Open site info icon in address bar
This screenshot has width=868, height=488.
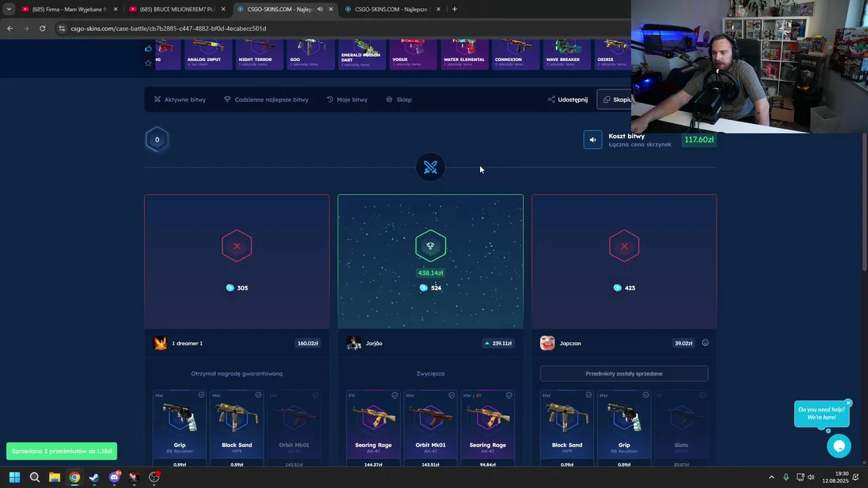[x=62, y=28]
